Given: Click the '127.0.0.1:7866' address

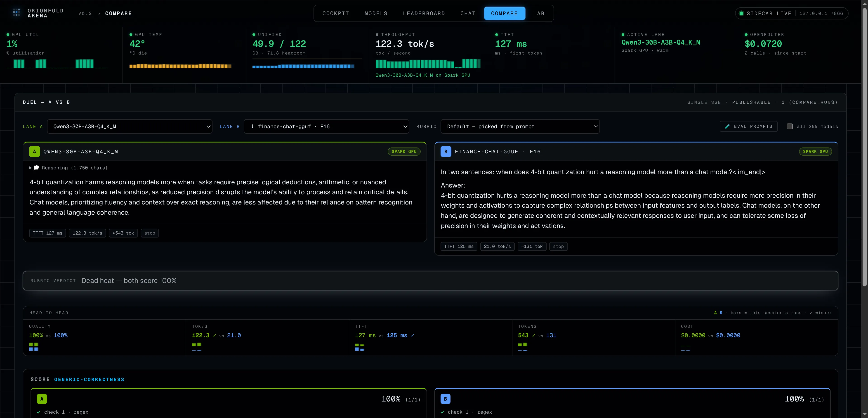Looking at the screenshot, I should click(821, 14).
